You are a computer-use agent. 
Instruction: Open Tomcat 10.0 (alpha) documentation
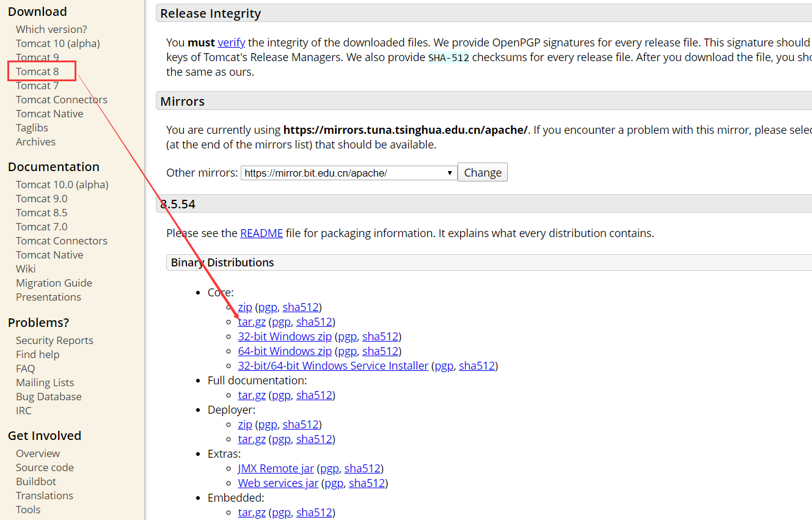click(62, 185)
